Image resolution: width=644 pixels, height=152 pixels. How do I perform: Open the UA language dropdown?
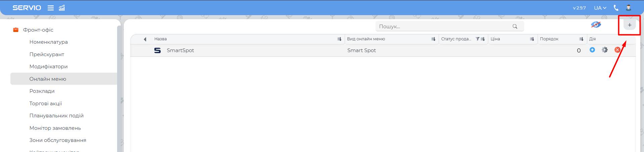600,8
